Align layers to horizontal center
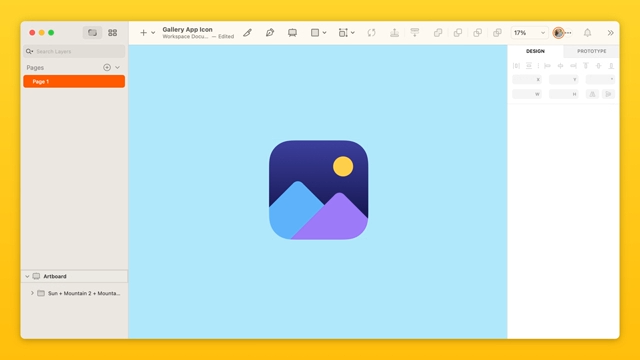The image size is (640, 360). tap(560, 66)
